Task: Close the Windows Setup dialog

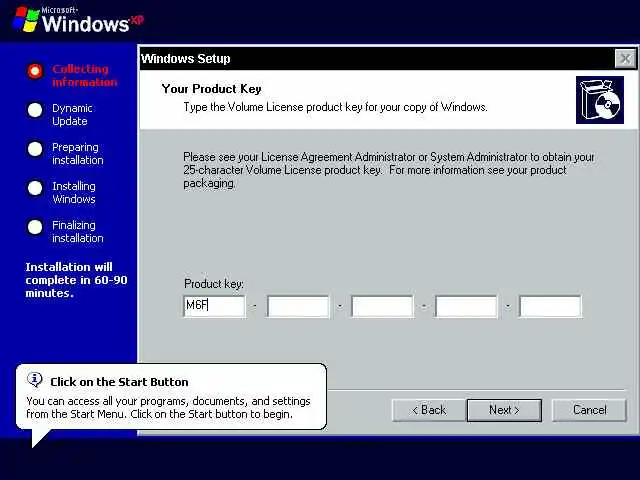Action: tap(625, 59)
